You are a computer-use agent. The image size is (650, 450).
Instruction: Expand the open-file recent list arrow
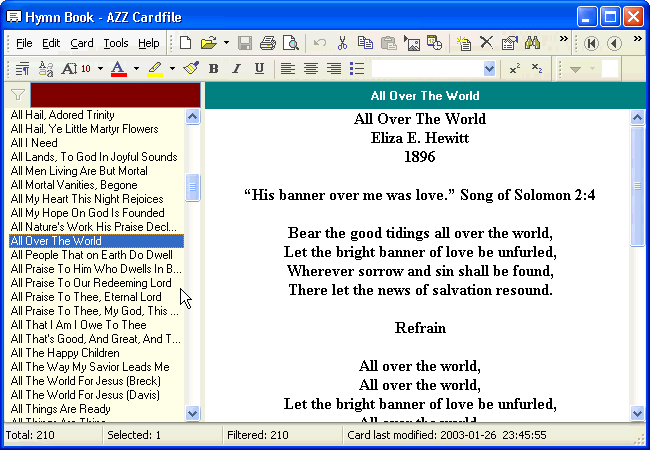226,43
